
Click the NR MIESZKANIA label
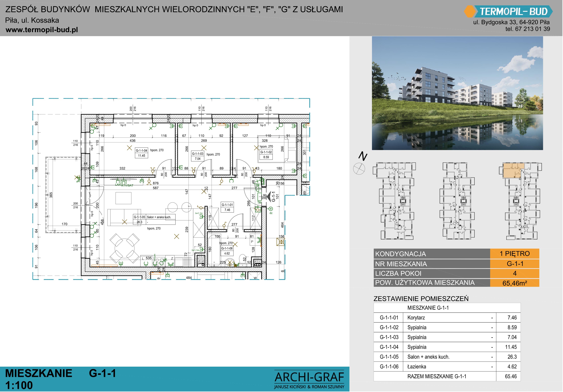pos(401,264)
